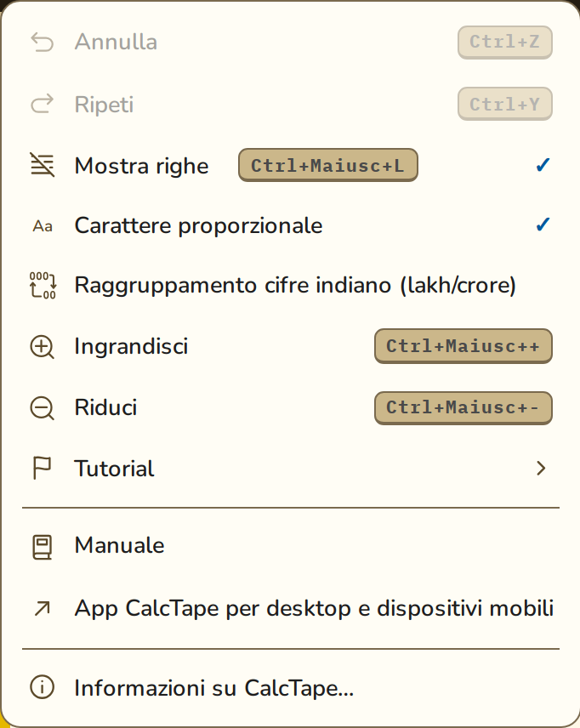Uncheck Carattere proporzionale checkmark

click(543, 225)
